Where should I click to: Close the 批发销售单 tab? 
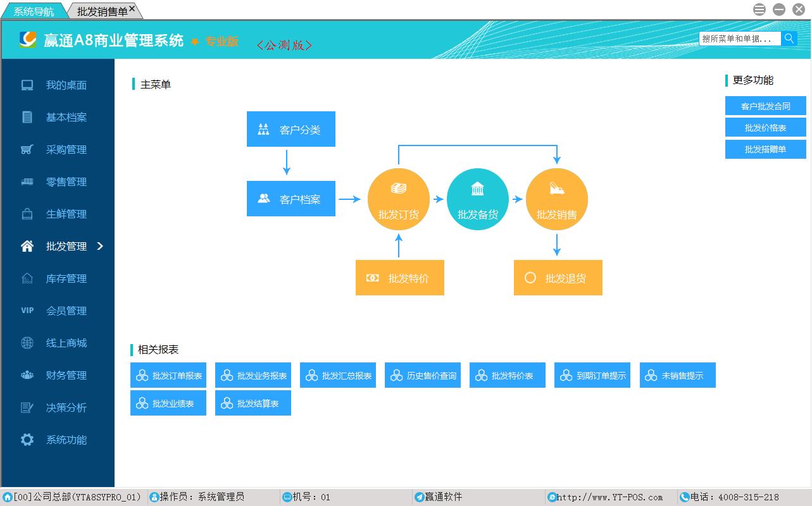[132, 8]
